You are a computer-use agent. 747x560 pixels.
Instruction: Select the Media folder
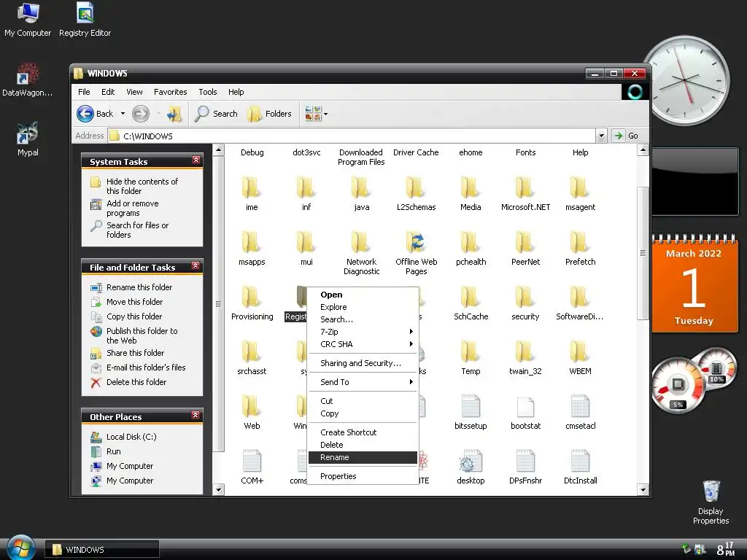tap(471, 194)
